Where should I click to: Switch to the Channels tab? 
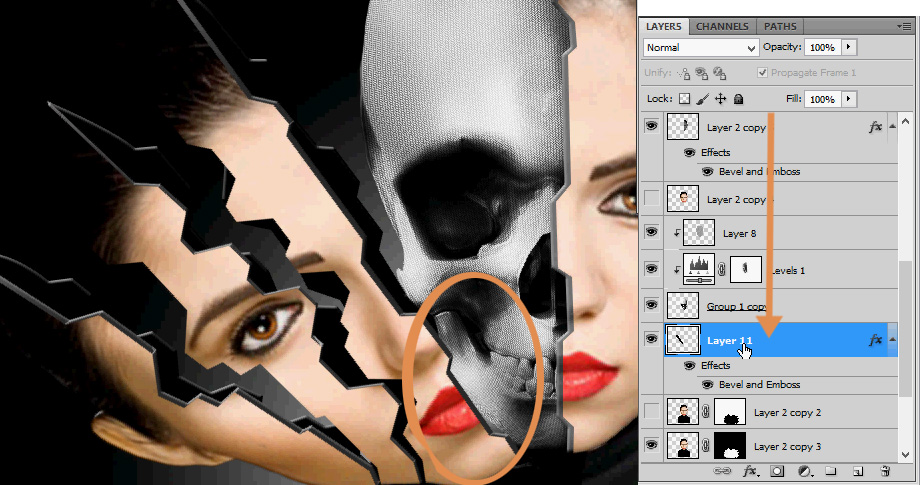(722, 26)
